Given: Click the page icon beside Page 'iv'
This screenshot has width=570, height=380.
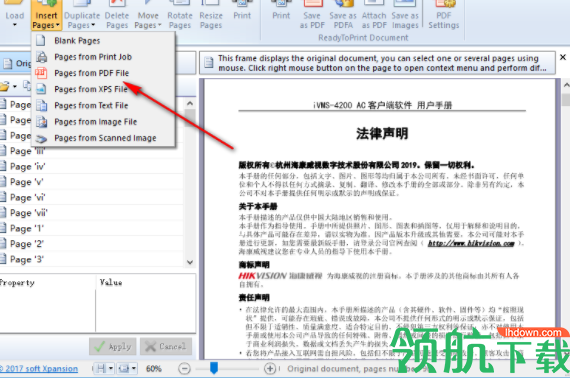Looking at the screenshot, I should 3,166.
